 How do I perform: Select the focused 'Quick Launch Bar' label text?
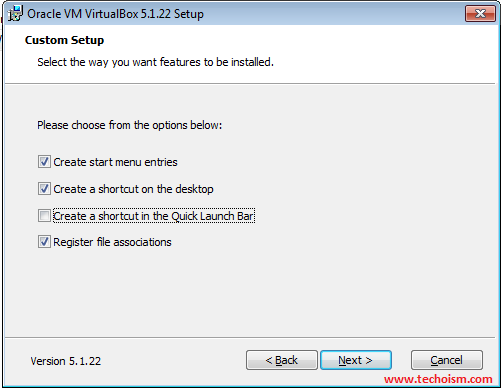click(154, 216)
